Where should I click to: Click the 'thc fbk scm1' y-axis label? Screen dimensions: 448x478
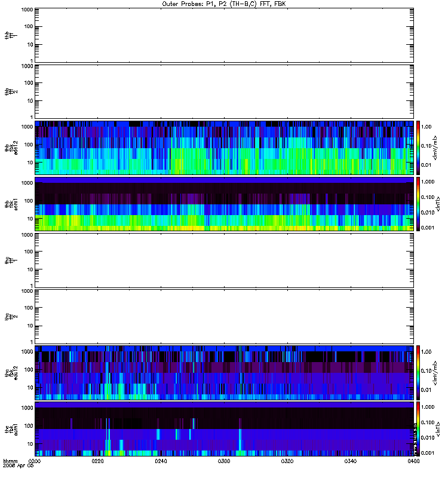(x=11, y=430)
